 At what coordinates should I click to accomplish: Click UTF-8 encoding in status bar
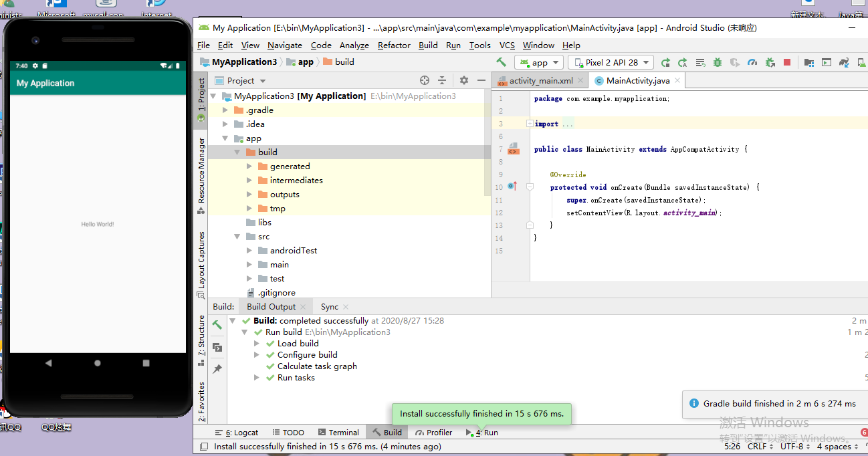795,446
